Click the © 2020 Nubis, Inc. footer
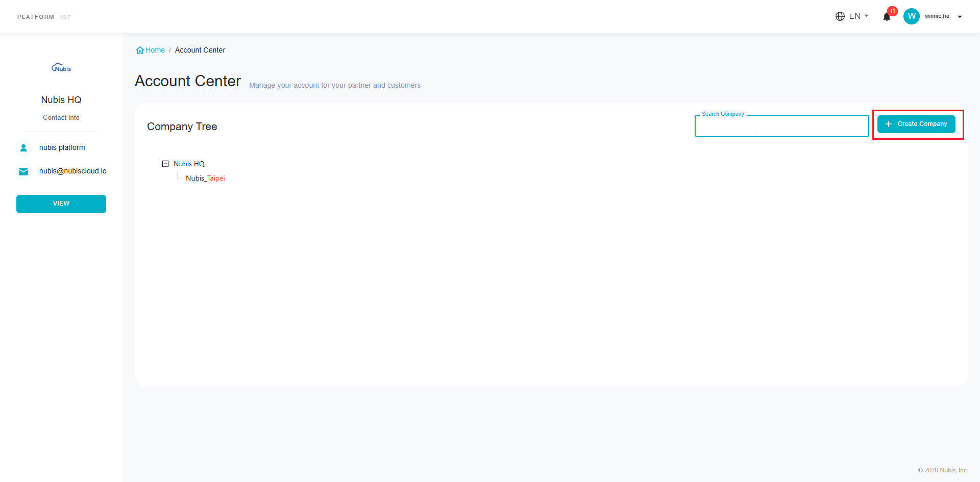This screenshot has width=980, height=482. [943, 470]
